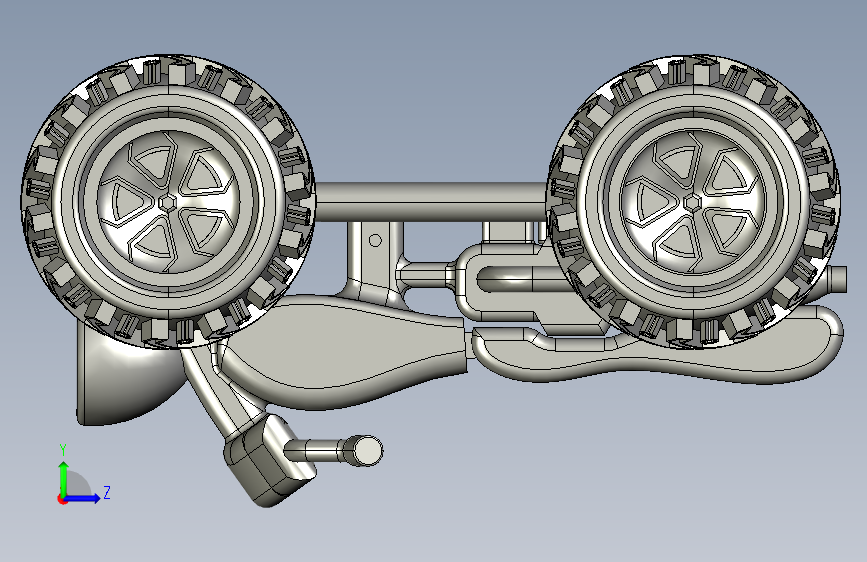
Task: Click the blue Z axis arrow of triad
Action: click(x=84, y=498)
